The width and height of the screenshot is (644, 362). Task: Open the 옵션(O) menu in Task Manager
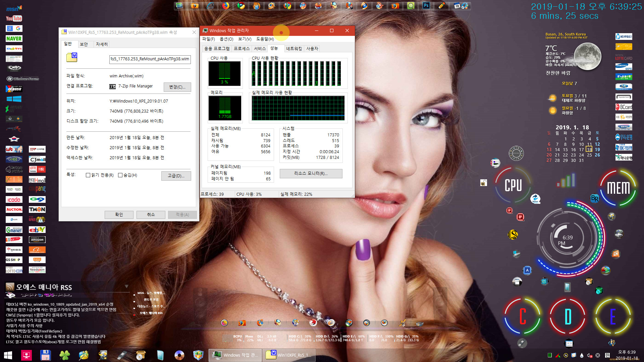pos(226,39)
